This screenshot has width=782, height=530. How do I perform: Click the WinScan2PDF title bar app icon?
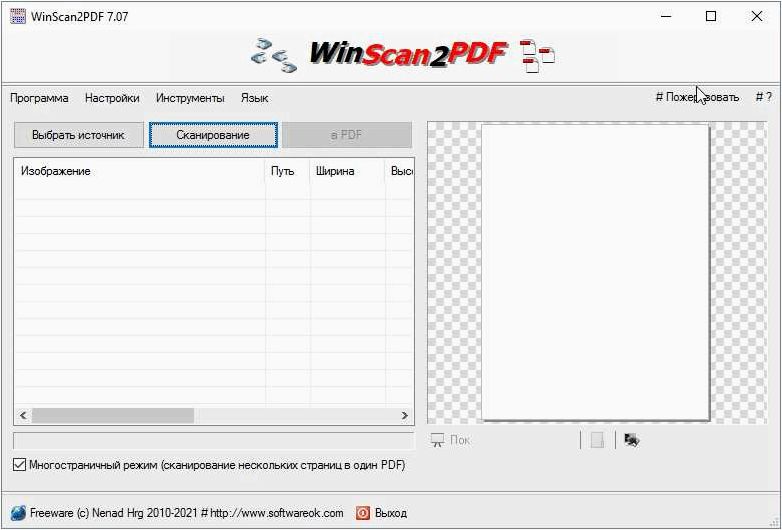[17, 16]
